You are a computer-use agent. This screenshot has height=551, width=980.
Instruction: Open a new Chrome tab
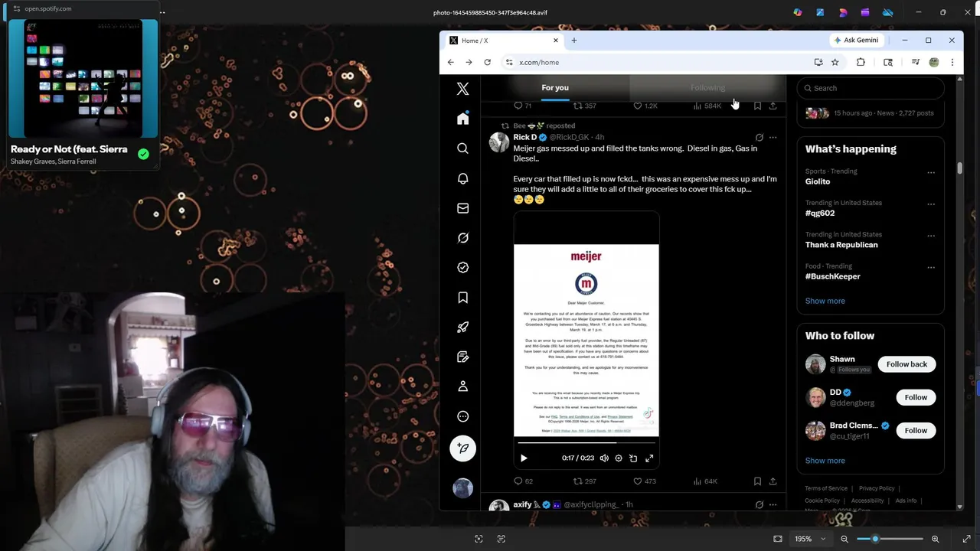574,41
